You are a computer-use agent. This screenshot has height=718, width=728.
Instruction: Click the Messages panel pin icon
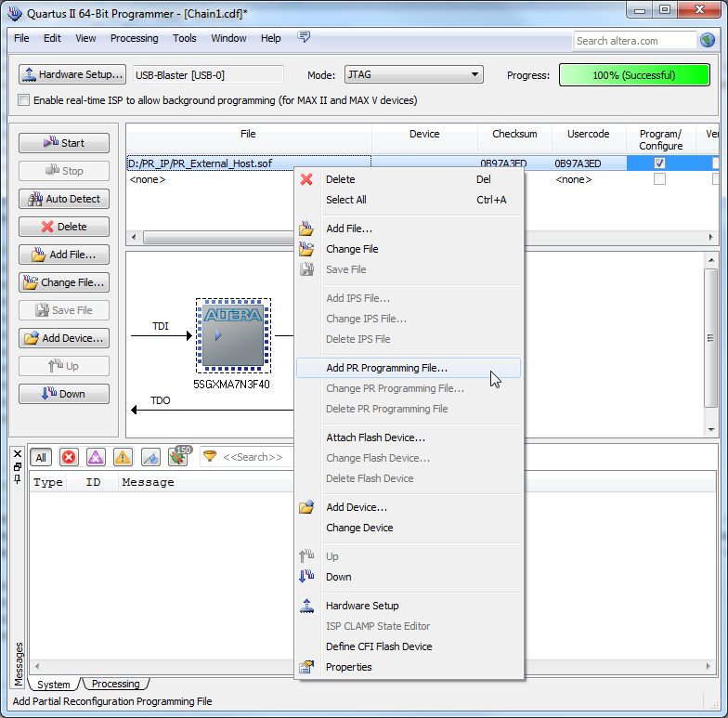[18, 479]
